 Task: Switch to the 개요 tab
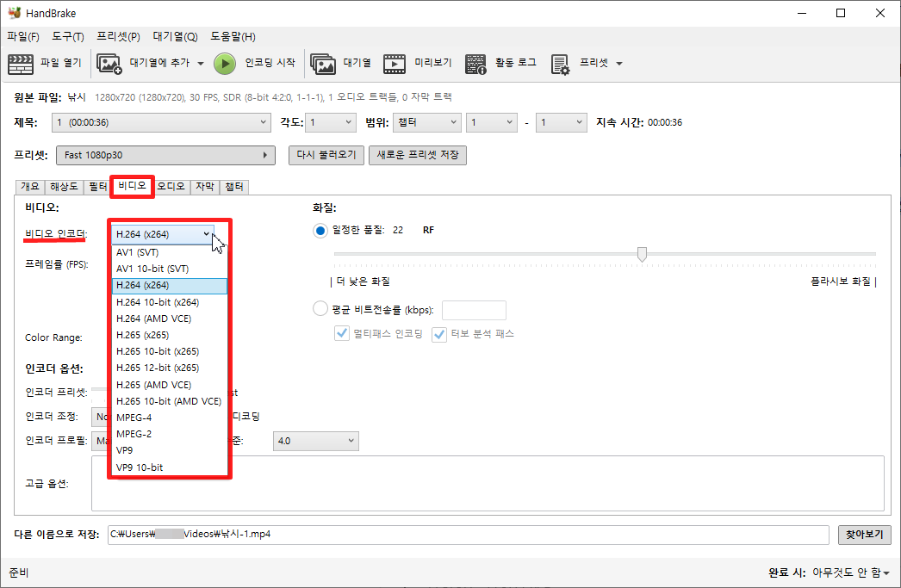[30, 187]
